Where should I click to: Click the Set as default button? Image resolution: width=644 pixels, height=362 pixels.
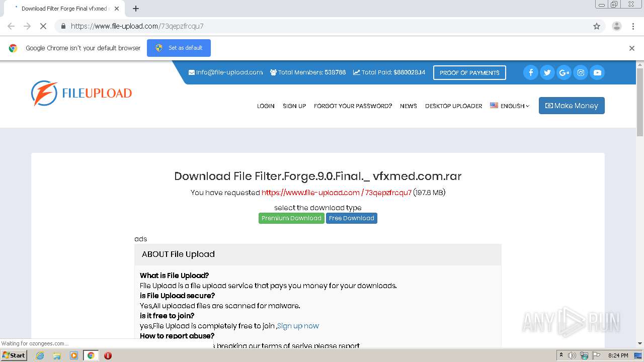(x=179, y=48)
